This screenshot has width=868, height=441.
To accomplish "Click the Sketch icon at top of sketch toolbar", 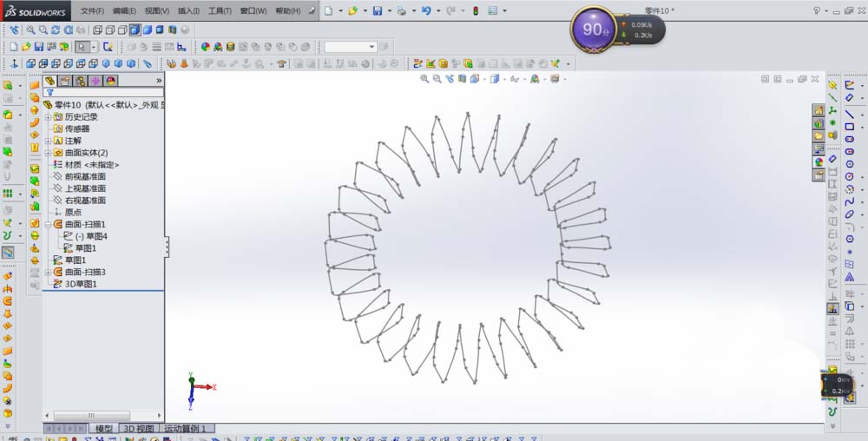I will tap(849, 85).
